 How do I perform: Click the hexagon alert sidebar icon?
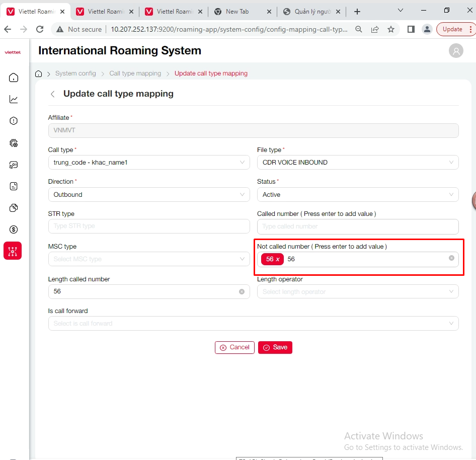point(14,121)
